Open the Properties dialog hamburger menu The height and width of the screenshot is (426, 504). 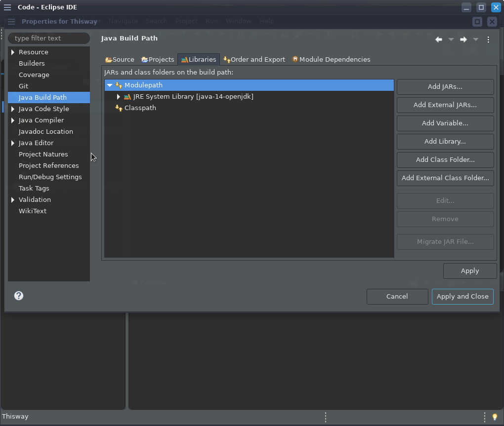(x=11, y=22)
